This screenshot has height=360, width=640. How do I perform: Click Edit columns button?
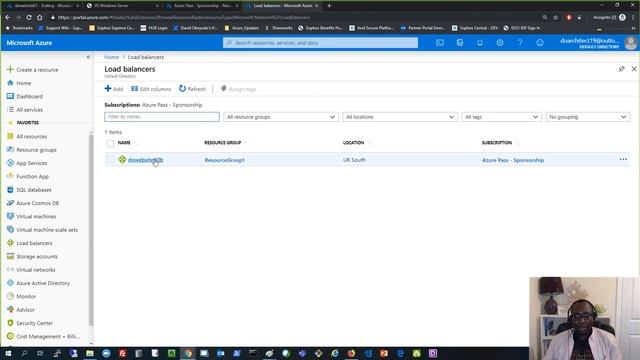tap(151, 89)
